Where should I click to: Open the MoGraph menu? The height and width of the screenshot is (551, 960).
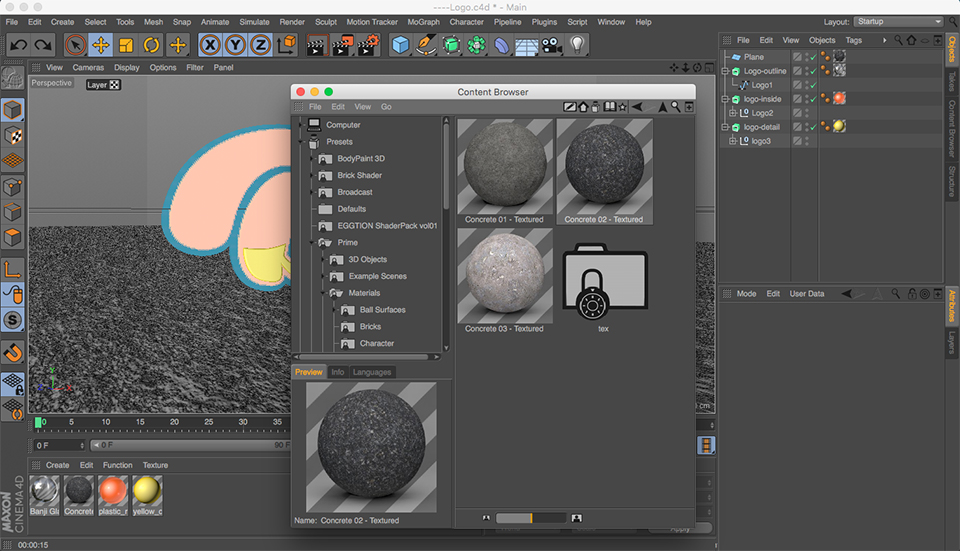424,22
